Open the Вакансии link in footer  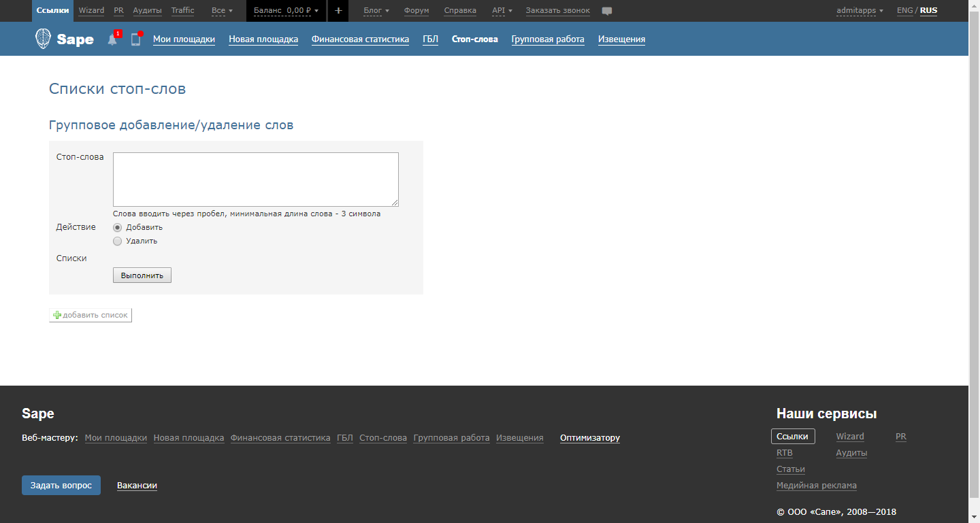tap(137, 486)
